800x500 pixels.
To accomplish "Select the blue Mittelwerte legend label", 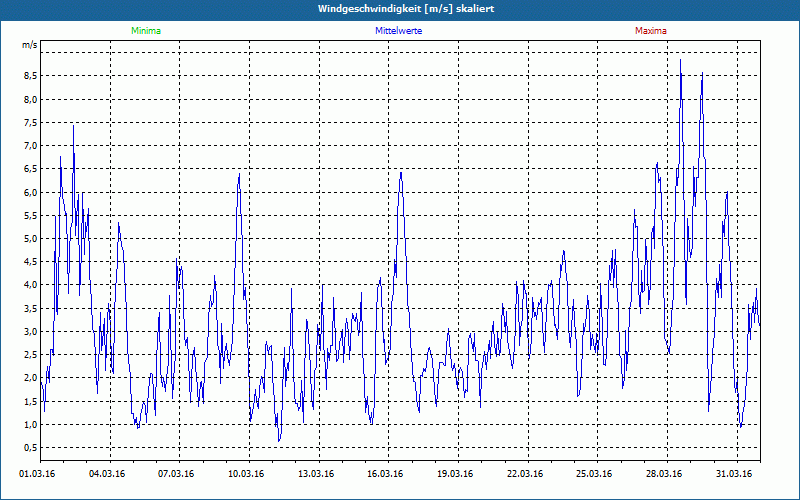I will tap(398, 31).
